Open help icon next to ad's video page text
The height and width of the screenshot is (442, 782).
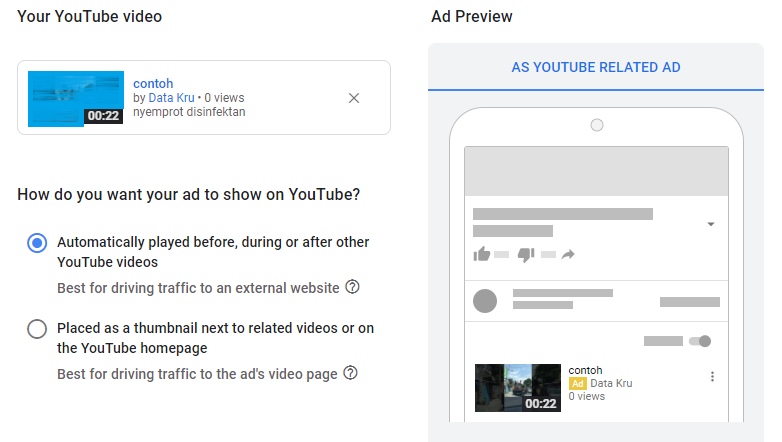(x=351, y=373)
